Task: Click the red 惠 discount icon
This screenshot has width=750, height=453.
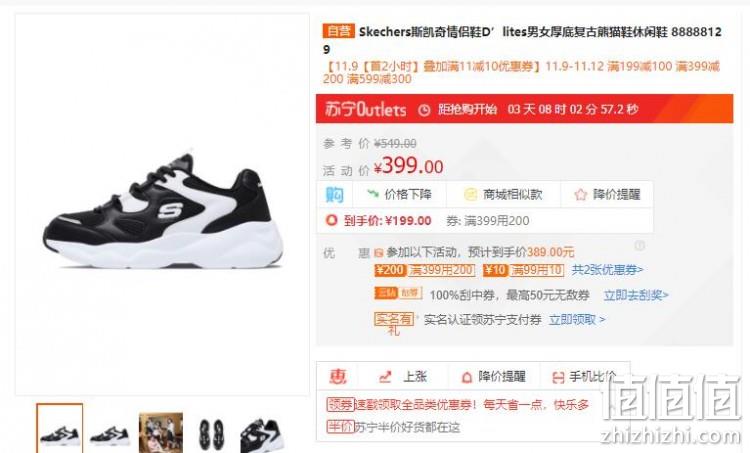Action: [337, 377]
